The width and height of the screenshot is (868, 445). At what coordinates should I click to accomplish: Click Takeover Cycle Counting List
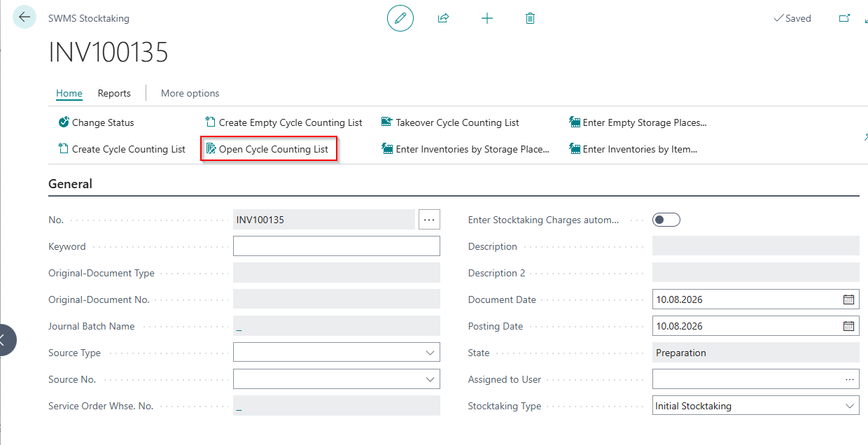[451, 122]
